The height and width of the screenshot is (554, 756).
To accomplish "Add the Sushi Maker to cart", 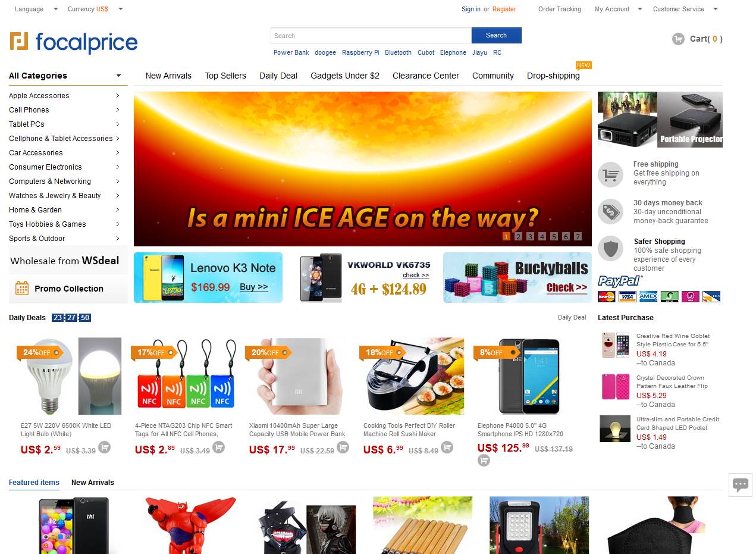I will (447, 447).
